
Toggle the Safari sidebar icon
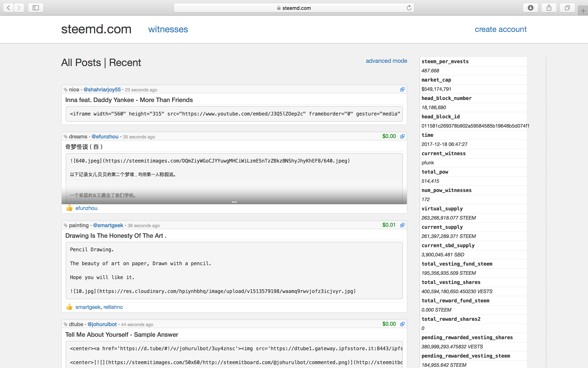[36, 8]
